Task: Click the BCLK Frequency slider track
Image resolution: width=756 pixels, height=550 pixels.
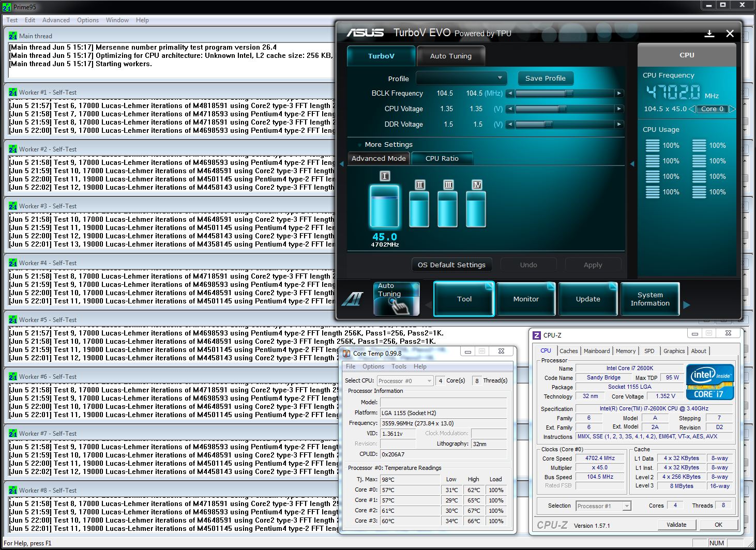Action: (x=565, y=94)
